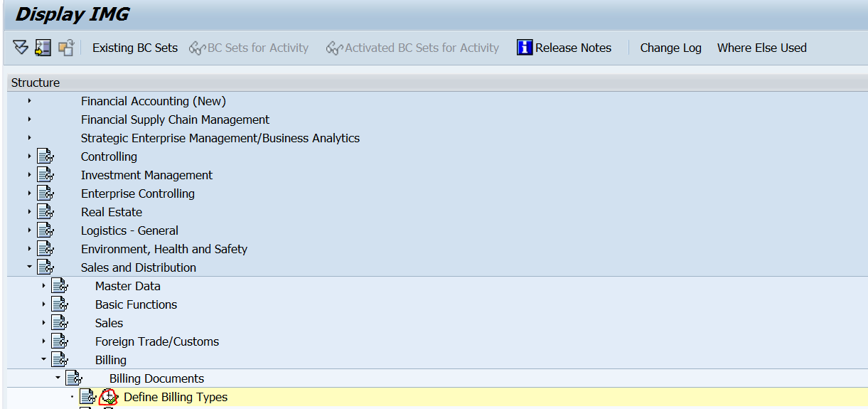Collapse the Billing node
The image size is (868, 409).
coord(43,360)
